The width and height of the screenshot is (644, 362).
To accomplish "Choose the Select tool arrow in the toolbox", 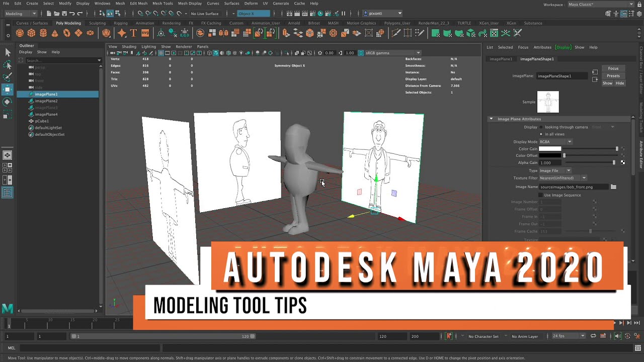I will 8,52.
